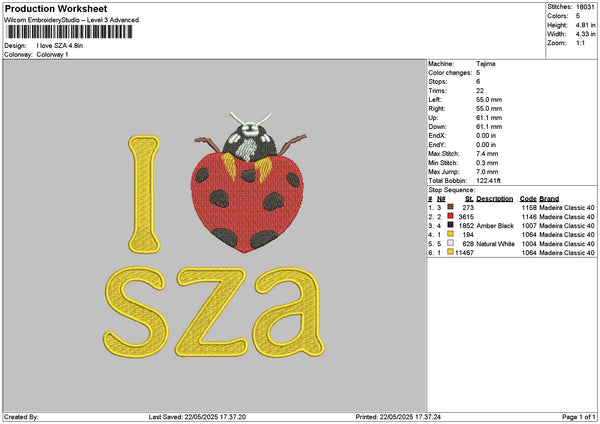Click the Left label
Image resolution: width=600 pixels, height=424 pixels.
pyautogui.click(x=433, y=99)
